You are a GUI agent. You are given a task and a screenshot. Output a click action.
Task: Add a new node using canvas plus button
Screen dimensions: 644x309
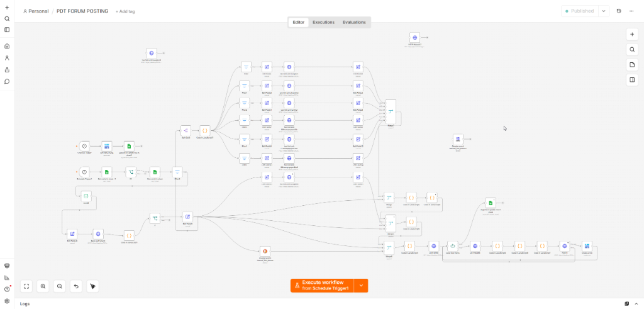pyautogui.click(x=632, y=35)
